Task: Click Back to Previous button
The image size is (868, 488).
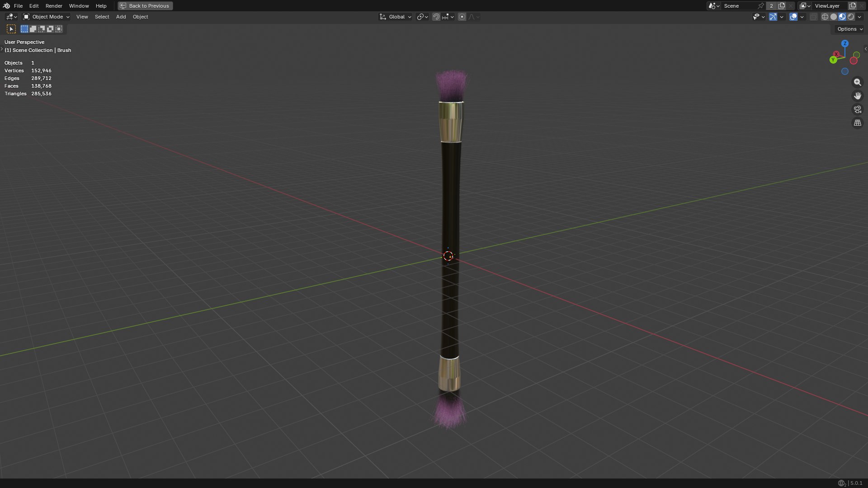Action: pyautogui.click(x=145, y=6)
